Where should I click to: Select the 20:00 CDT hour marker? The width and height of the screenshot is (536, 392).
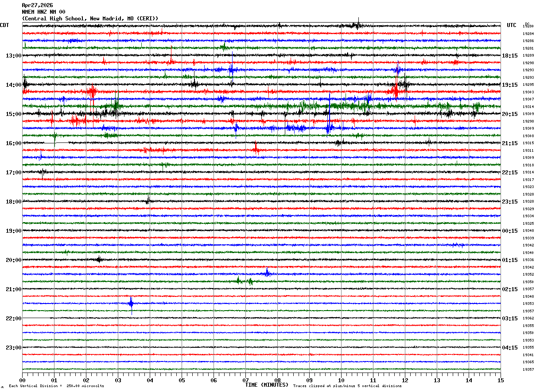coord(13,260)
